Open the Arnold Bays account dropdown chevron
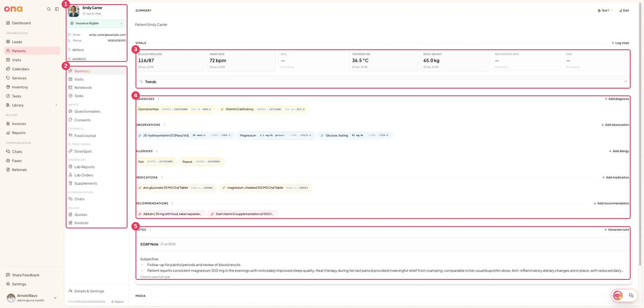644x308 pixels. pyautogui.click(x=55, y=298)
